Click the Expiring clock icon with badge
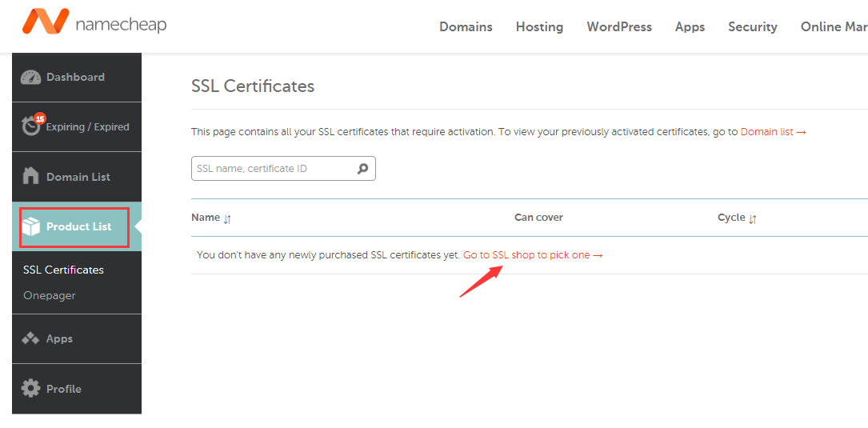This screenshot has width=868, height=428. click(32, 126)
